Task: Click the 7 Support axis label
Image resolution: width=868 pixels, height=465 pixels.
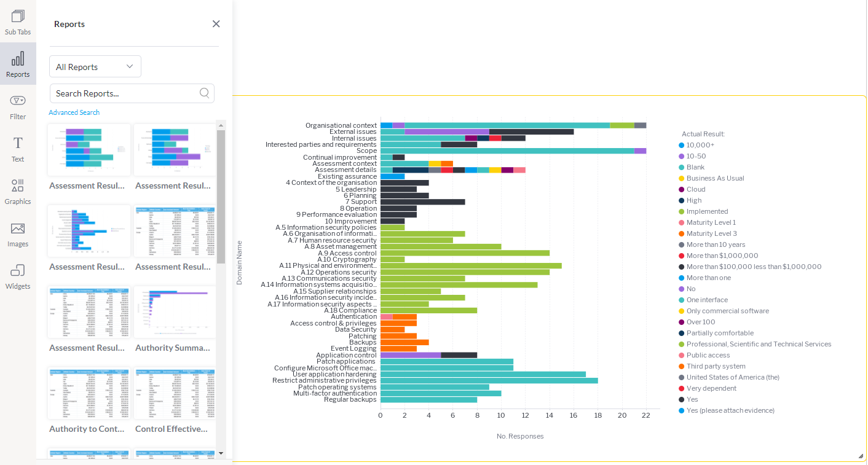Action: 361,201
